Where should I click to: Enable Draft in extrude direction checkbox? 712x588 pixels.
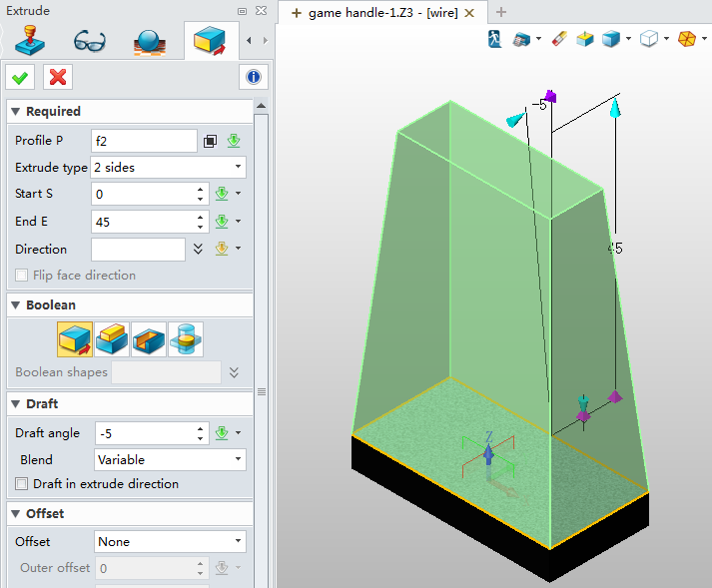21,483
